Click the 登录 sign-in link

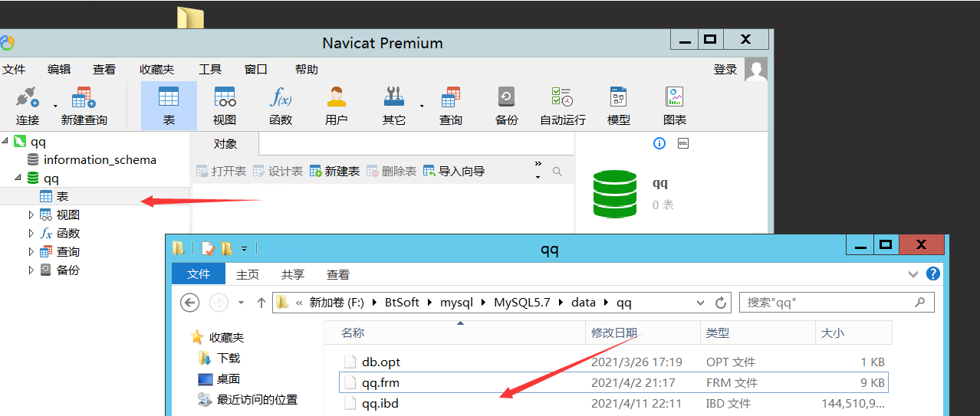click(x=725, y=69)
